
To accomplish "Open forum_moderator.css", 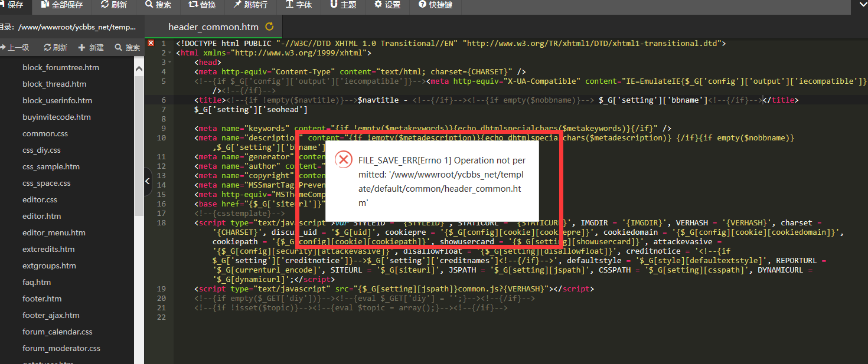I will (61, 348).
